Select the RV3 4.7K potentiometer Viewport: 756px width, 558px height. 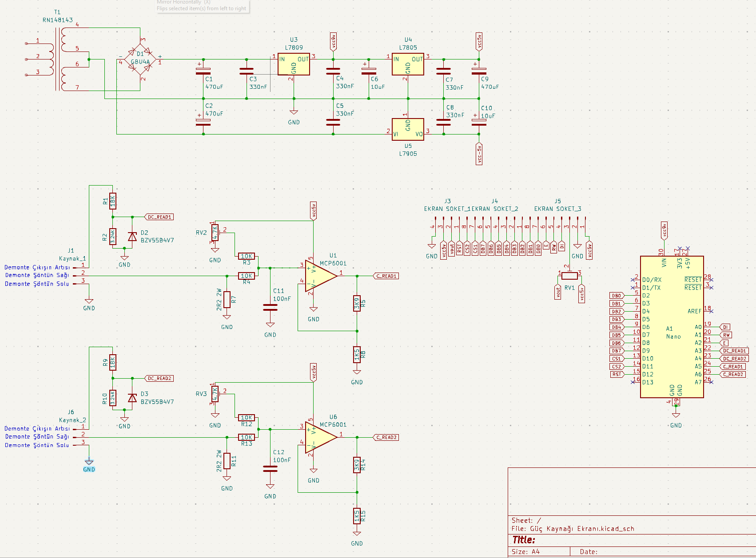215,394
